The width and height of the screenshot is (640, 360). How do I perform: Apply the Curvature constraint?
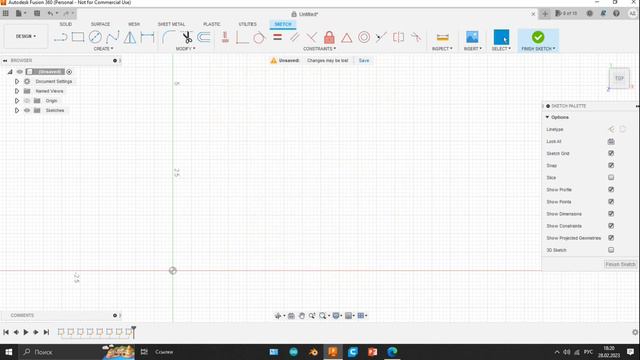pos(416,38)
